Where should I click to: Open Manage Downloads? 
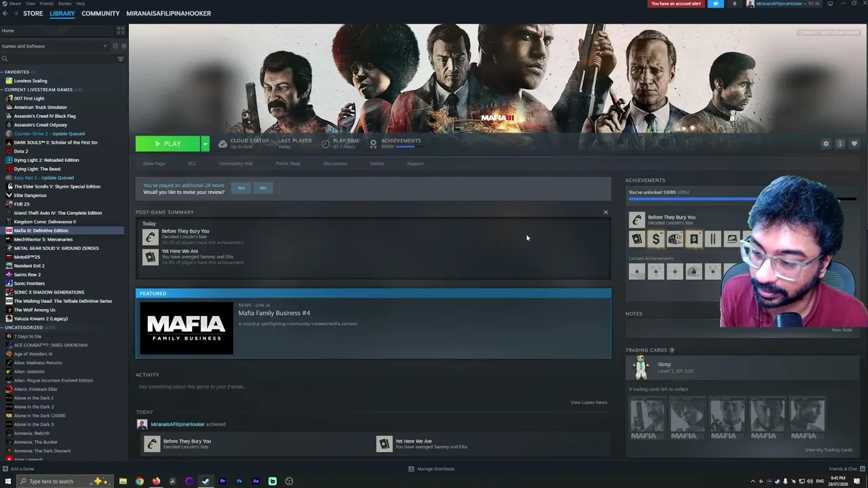coord(431,469)
